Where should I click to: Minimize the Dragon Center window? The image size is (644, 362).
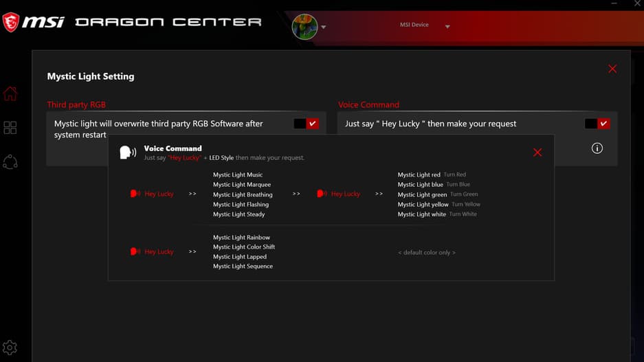tap(614, 3)
